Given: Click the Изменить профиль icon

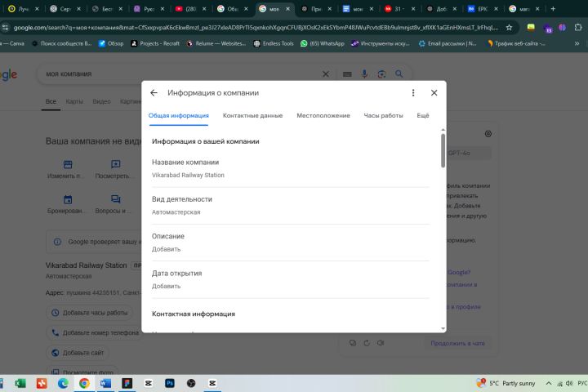Looking at the screenshot, I should [68, 164].
